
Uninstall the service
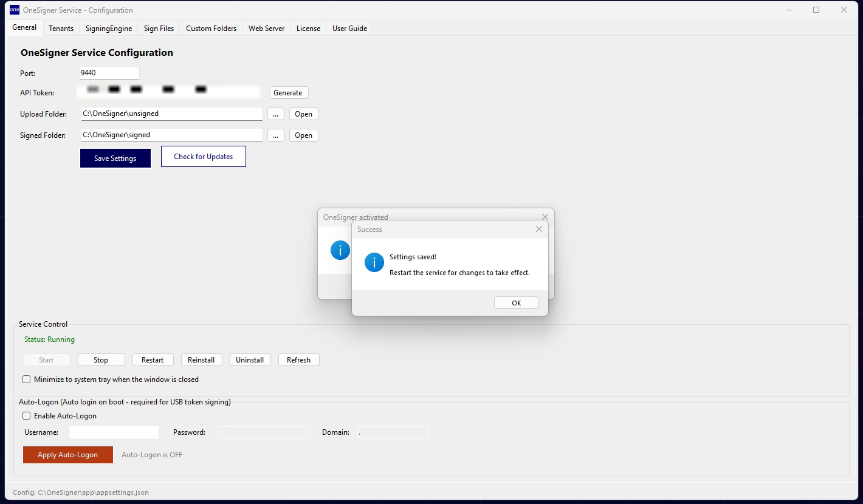click(x=250, y=360)
